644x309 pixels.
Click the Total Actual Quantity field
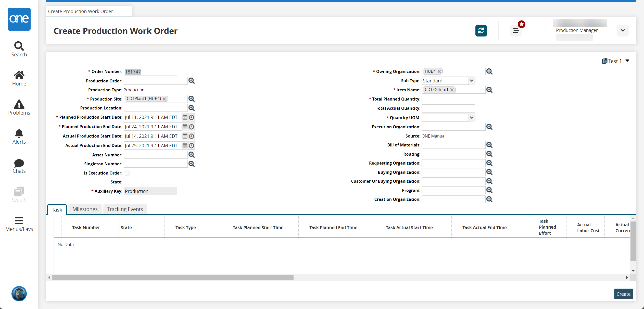(448, 108)
